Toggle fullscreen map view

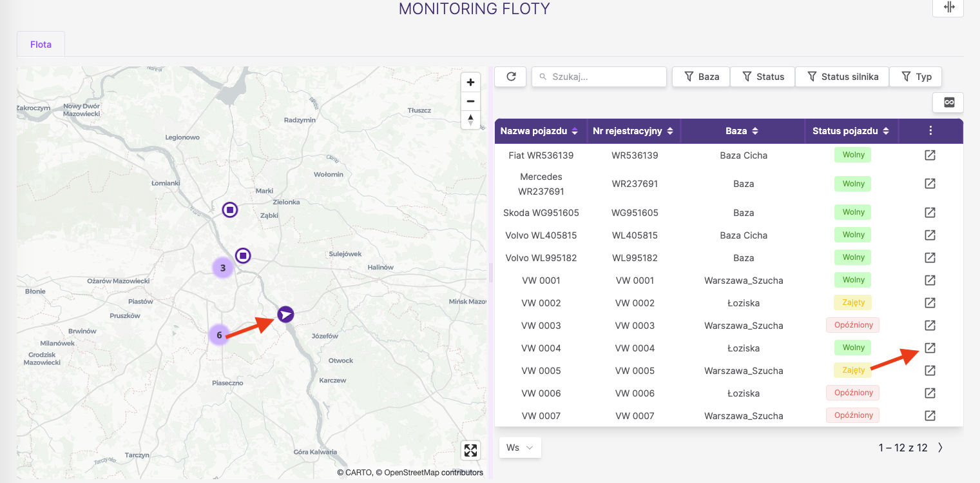point(470,450)
